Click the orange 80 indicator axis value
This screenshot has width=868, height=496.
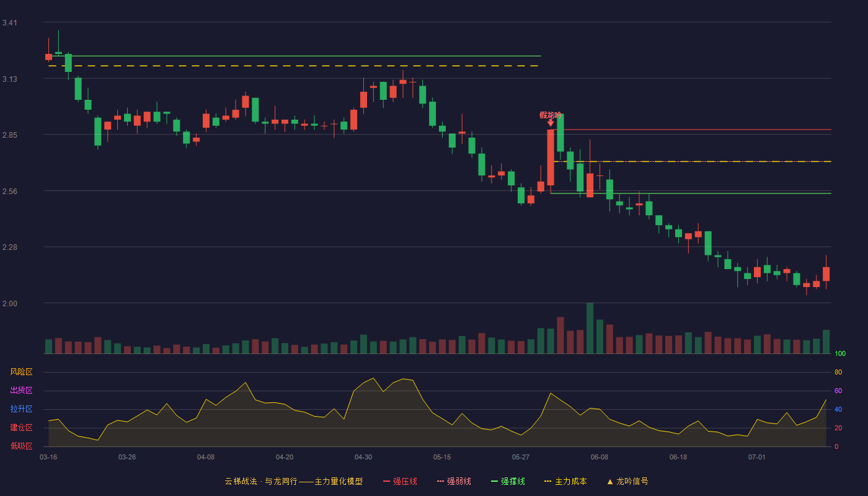pyautogui.click(x=838, y=372)
